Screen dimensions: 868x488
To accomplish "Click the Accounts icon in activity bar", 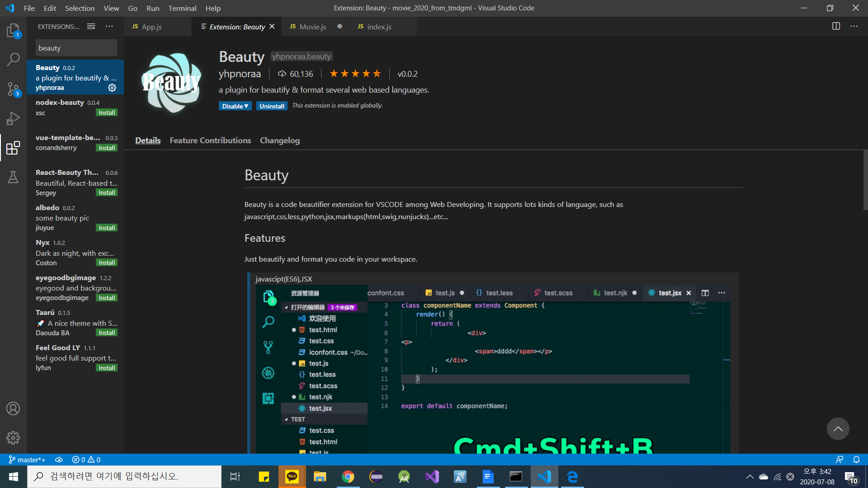I will (x=13, y=408).
